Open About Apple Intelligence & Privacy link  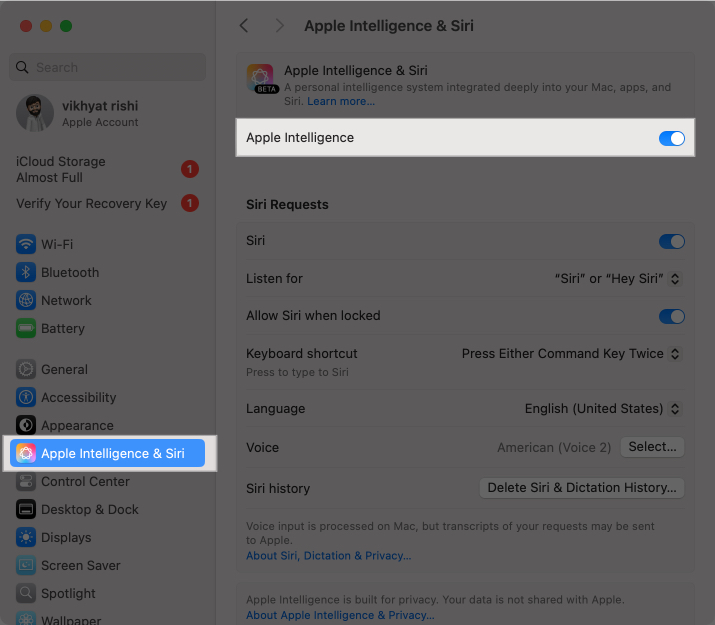(x=340, y=615)
